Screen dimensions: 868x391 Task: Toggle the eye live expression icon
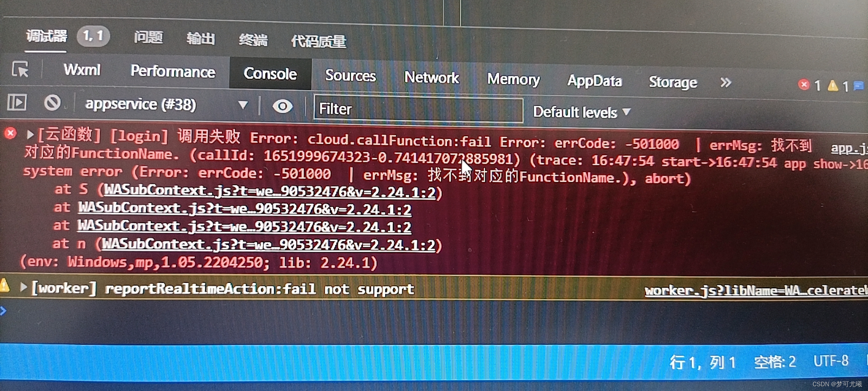[x=282, y=106]
